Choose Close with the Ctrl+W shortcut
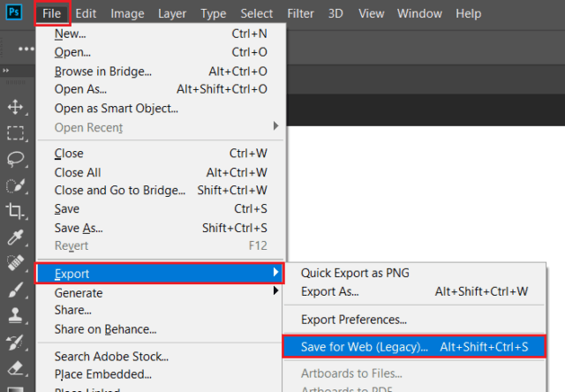This screenshot has width=565, height=392. [x=161, y=153]
